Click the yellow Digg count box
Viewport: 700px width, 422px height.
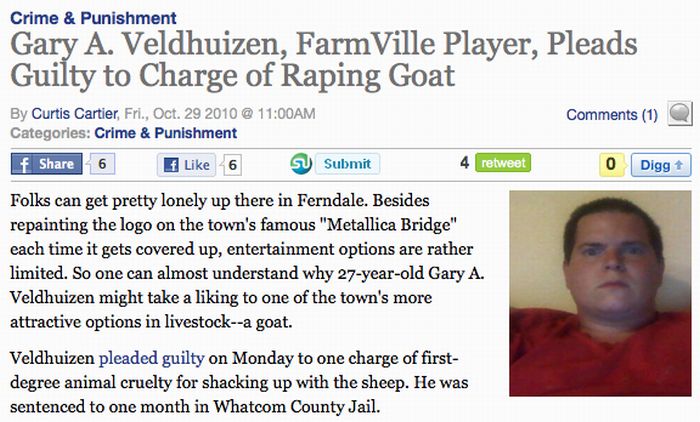point(611,164)
